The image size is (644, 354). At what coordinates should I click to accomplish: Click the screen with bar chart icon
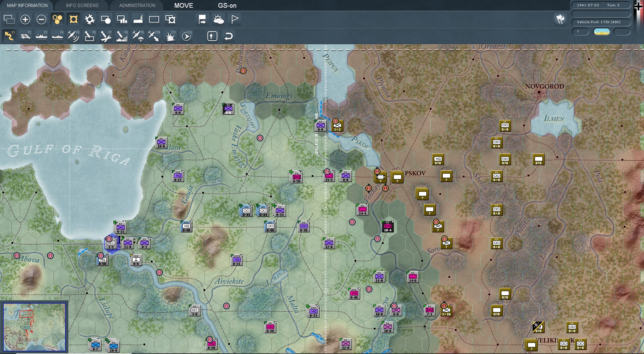click(122, 19)
